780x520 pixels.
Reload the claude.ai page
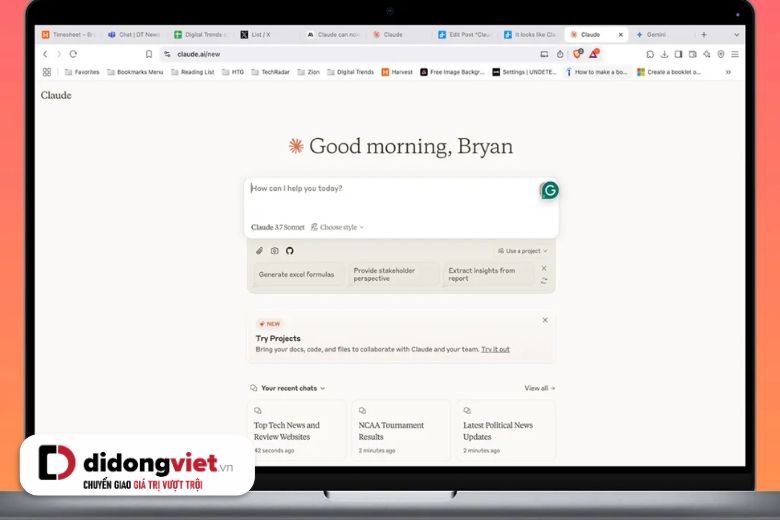coord(73,54)
